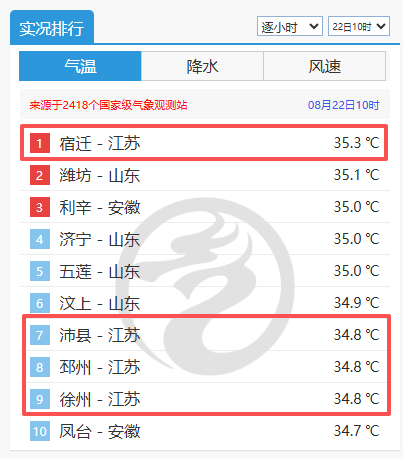Viewport: 403px width, 459px height.
Task: Click the 实况排行 header tab
Action: click(x=52, y=27)
